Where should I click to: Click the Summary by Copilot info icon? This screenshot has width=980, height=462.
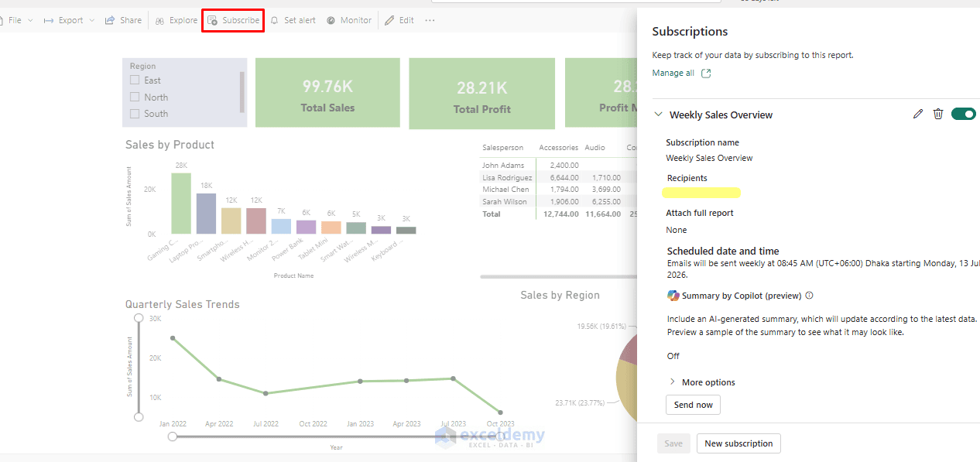pyautogui.click(x=809, y=295)
